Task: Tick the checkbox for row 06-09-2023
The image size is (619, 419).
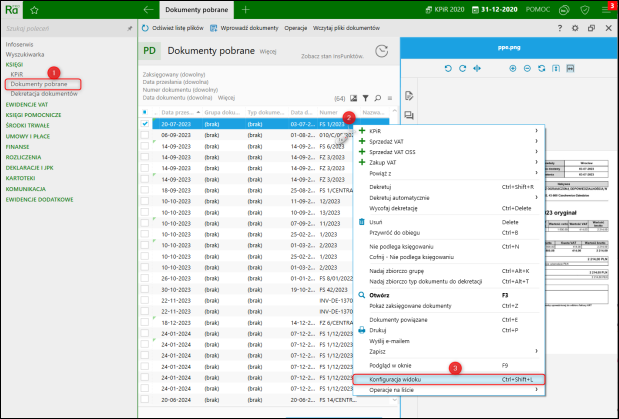Action: (145, 133)
